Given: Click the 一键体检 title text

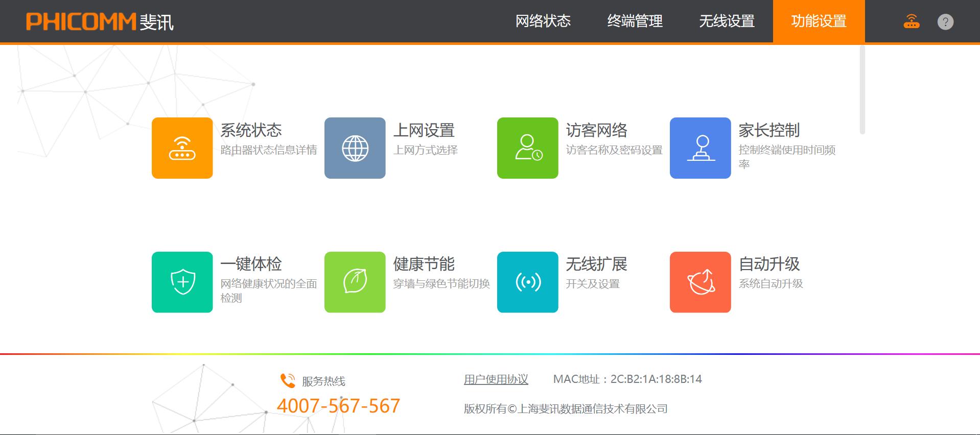Looking at the screenshot, I should [251, 264].
